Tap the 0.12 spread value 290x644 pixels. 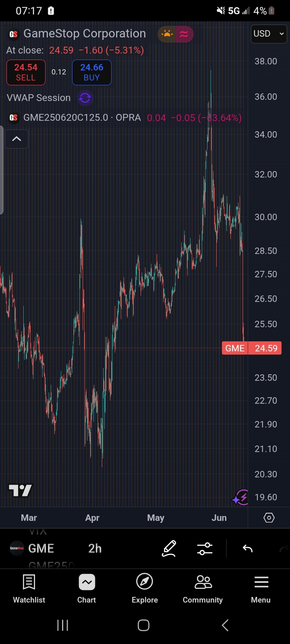59,72
